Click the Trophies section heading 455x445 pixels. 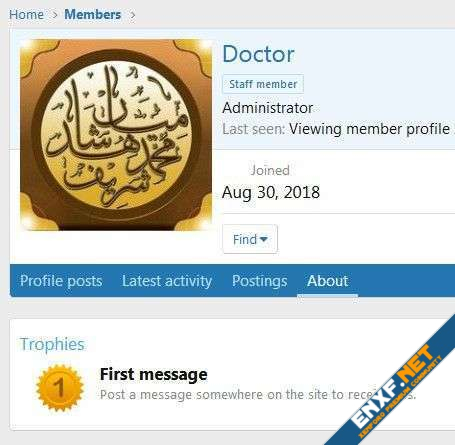[x=52, y=344]
